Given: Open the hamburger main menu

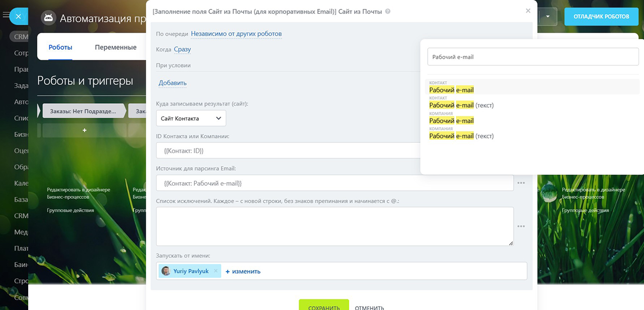Looking at the screenshot, I should (5, 16).
